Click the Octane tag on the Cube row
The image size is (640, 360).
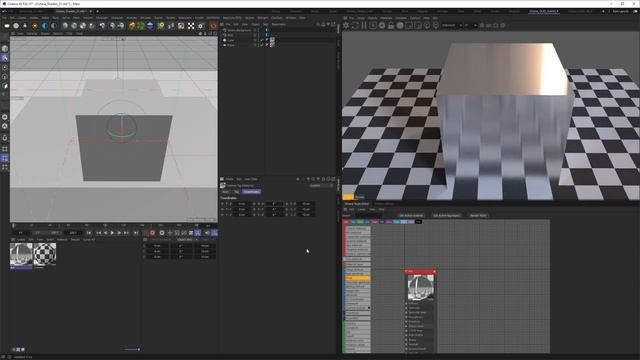tap(267, 40)
